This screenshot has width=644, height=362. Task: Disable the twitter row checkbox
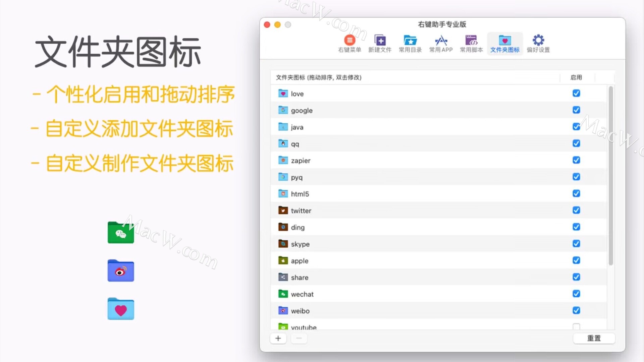pos(576,210)
